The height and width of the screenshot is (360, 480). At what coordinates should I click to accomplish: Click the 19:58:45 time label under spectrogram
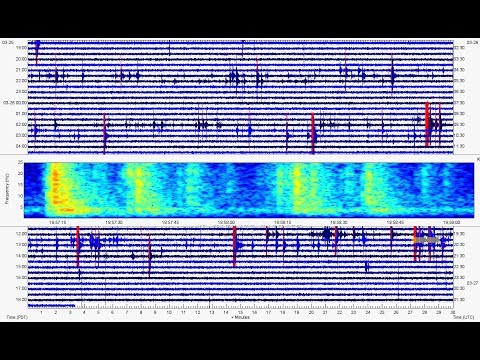395,222
